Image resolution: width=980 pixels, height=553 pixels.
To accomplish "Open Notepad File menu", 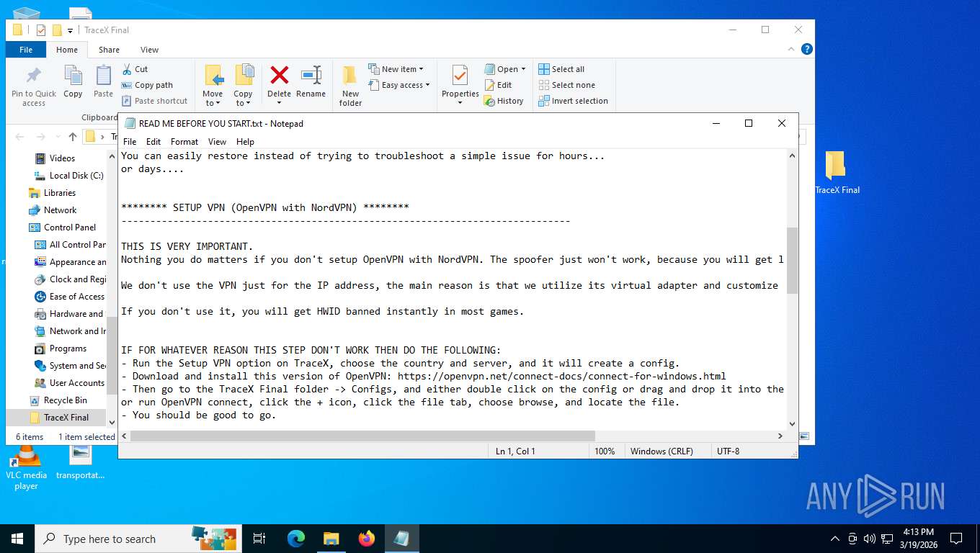I will 130,142.
